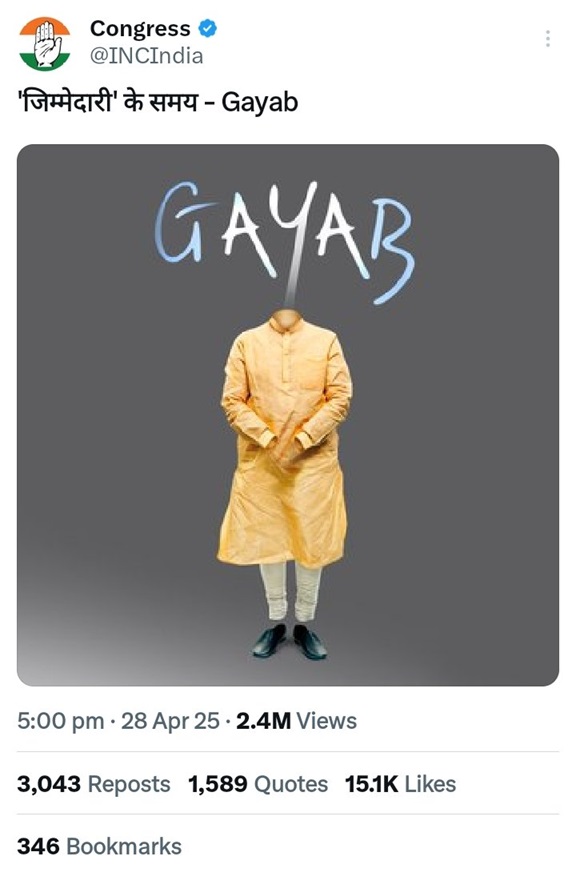
Task: Click the handwritten GAYAB title in poster
Action: click(x=285, y=242)
